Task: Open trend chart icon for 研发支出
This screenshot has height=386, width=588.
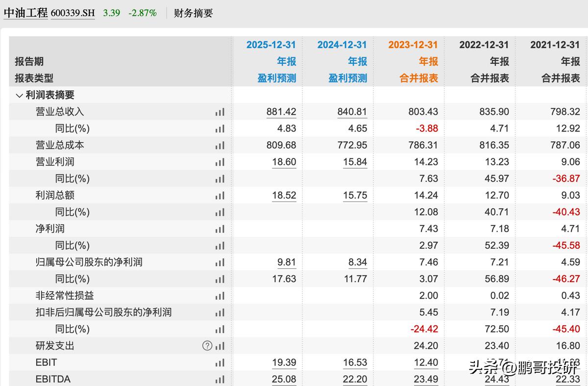Action: click(220, 346)
